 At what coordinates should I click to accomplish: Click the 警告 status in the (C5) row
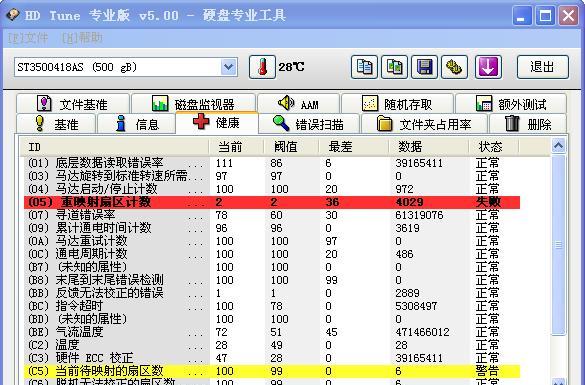pyautogui.click(x=487, y=371)
